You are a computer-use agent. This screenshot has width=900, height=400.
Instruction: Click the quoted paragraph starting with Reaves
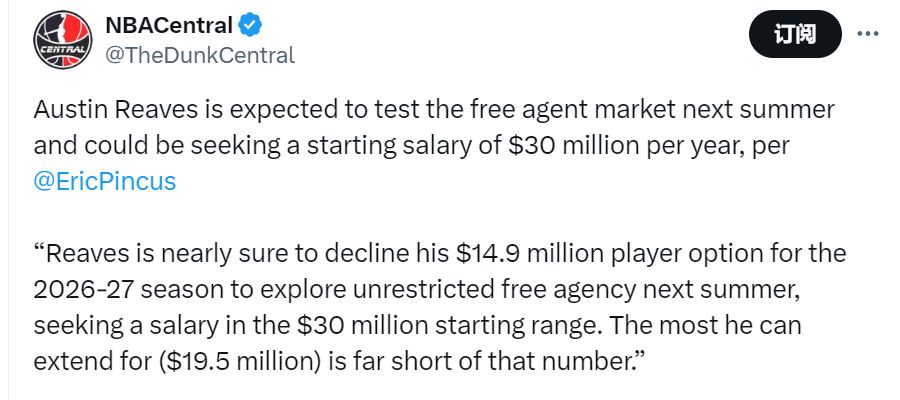[440, 307]
